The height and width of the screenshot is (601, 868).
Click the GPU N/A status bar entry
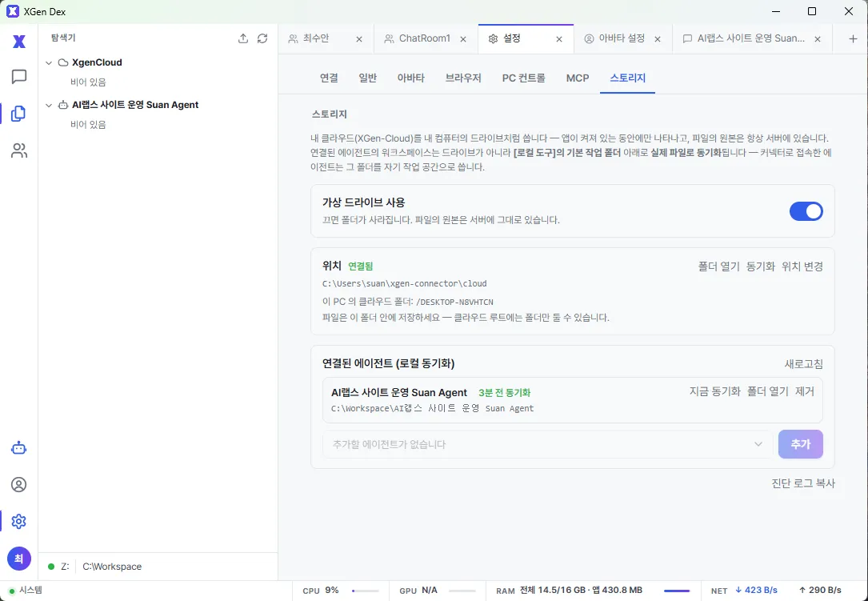[x=438, y=591]
